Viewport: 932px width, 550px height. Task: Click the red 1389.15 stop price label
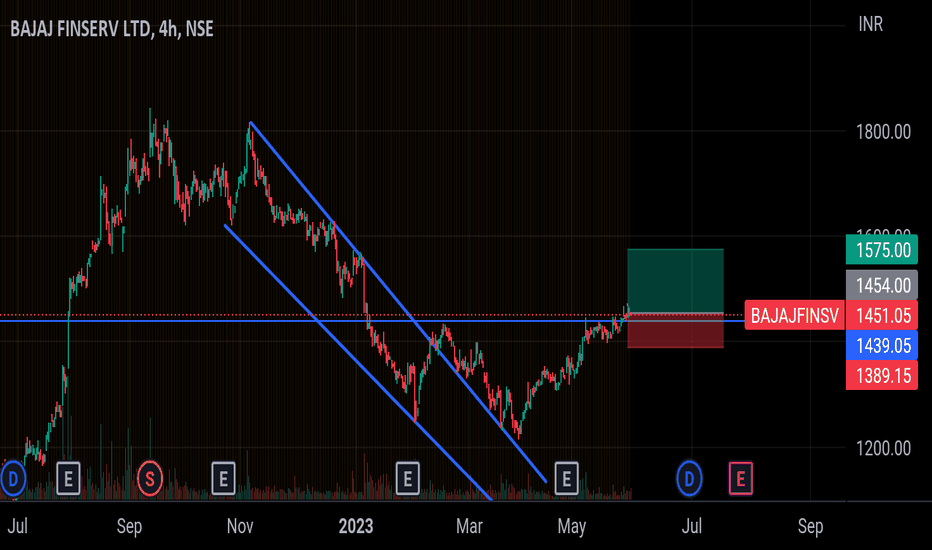882,375
